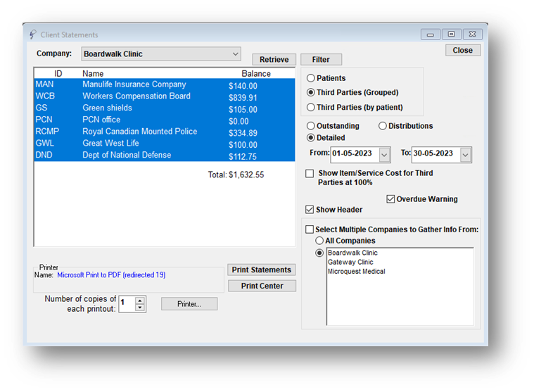The image size is (534, 392).
Task: Click the Client Statements app icon
Action: click(32, 34)
